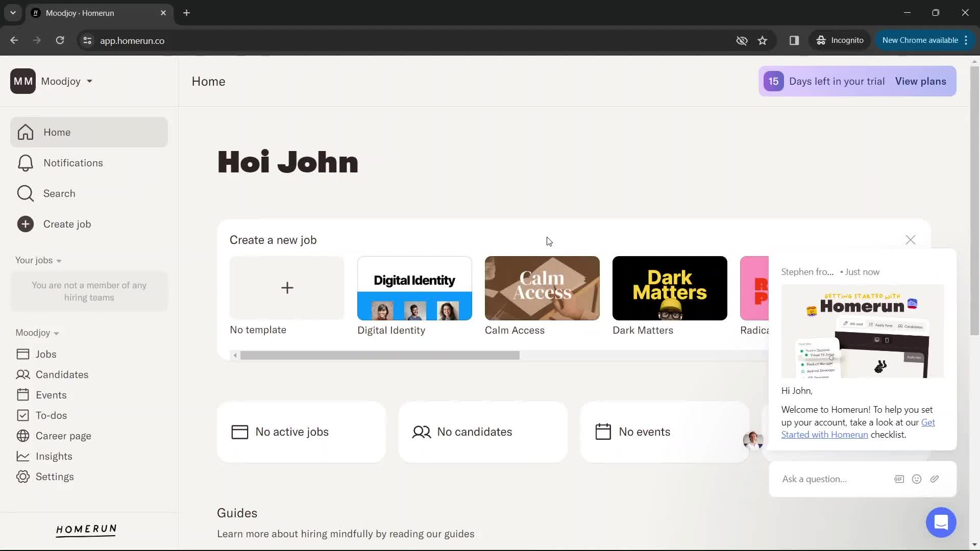The image size is (980, 551).
Task: Open the No candidates card
Action: point(483,432)
